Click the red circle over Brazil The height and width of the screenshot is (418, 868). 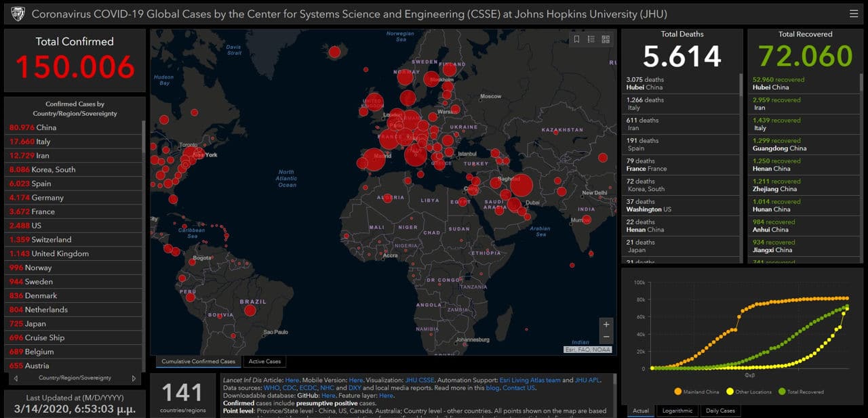coord(250,310)
